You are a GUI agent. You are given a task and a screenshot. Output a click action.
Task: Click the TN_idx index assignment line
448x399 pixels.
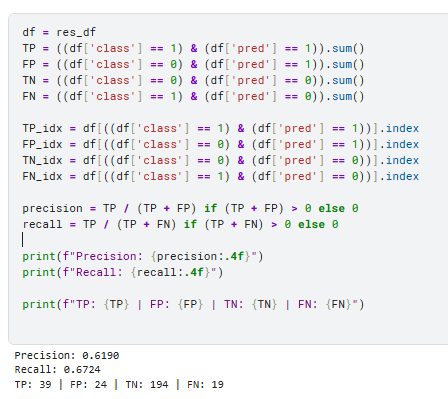point(221,160)
